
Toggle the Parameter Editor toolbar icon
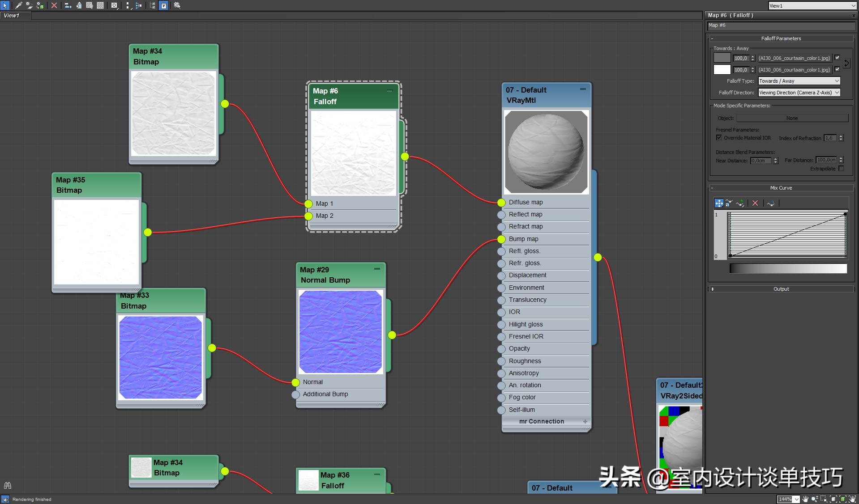tap(164, 5)
